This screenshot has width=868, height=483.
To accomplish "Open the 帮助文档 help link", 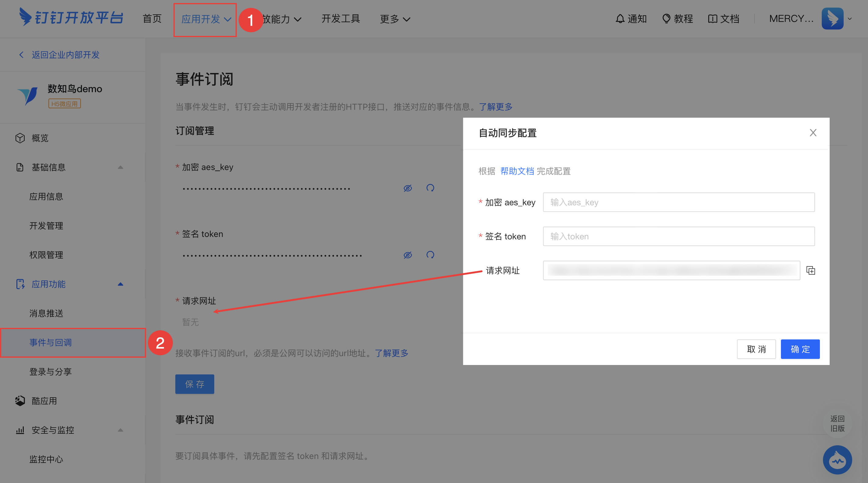I will [x=516, y=171].
